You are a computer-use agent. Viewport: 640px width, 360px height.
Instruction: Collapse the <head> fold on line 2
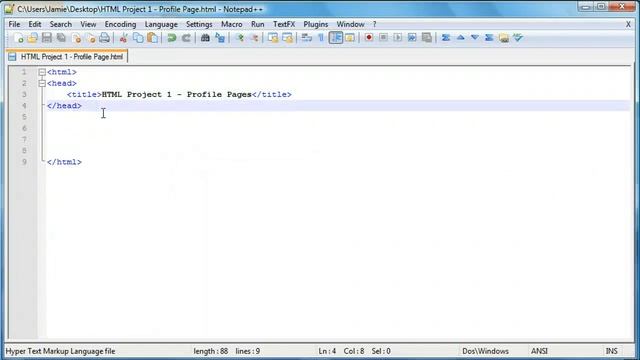(x=42, y=83)
